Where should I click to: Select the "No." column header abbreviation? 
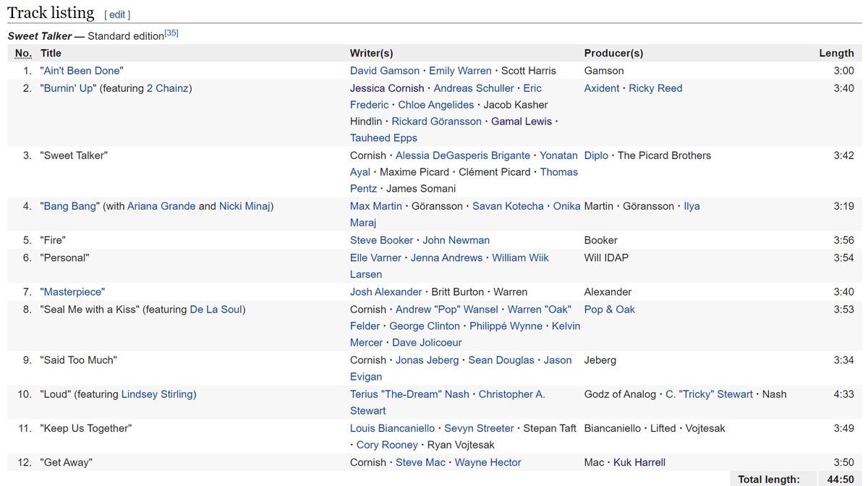(23, 53)
